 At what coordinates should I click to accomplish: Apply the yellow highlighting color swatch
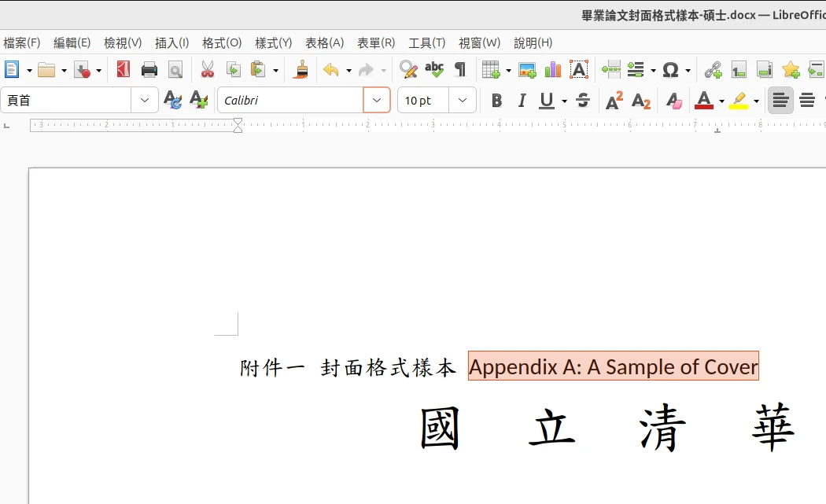[739, 100]
